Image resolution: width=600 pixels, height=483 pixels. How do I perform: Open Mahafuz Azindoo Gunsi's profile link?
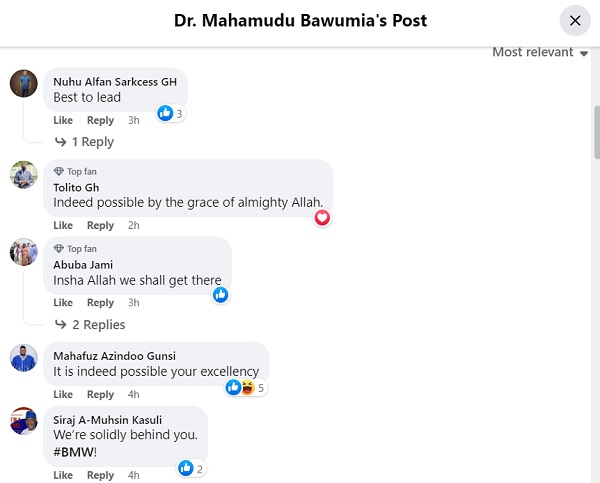pos(114,356)
